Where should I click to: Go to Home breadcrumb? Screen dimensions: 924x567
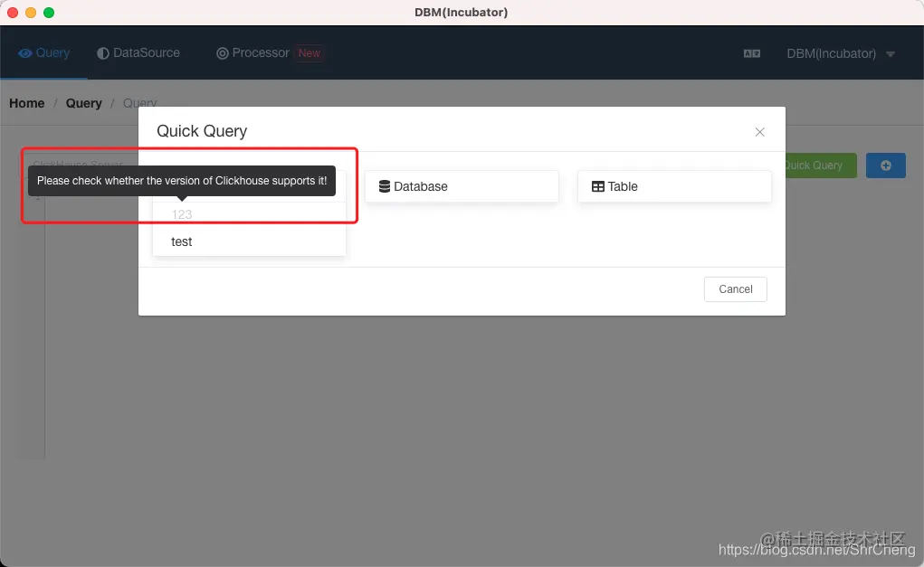[x=26, y=103]
